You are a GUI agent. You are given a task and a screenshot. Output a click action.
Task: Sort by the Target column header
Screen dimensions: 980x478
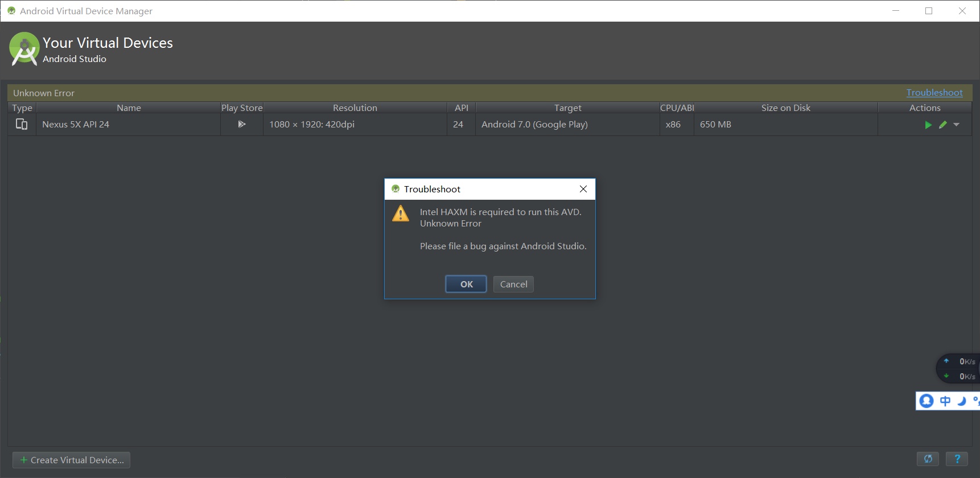click(568, 108)
